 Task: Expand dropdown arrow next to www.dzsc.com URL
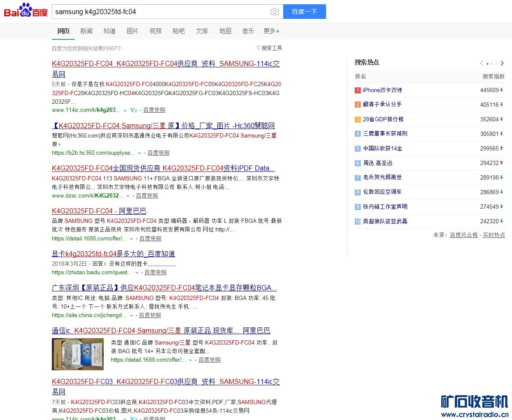point(128,196)
